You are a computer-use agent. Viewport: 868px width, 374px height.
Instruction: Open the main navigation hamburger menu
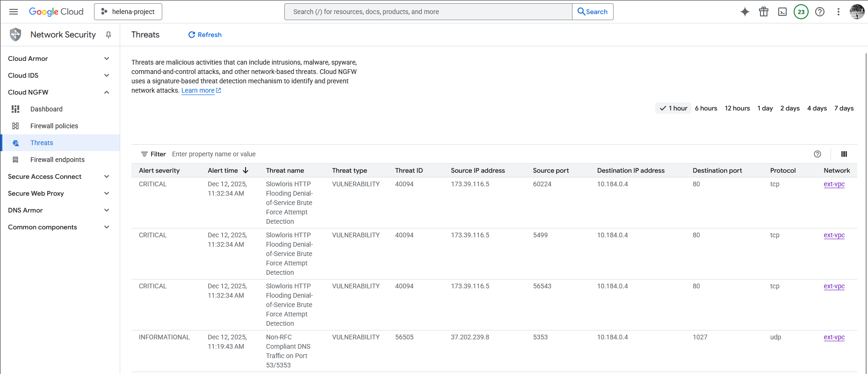click(x=14, y=12)
